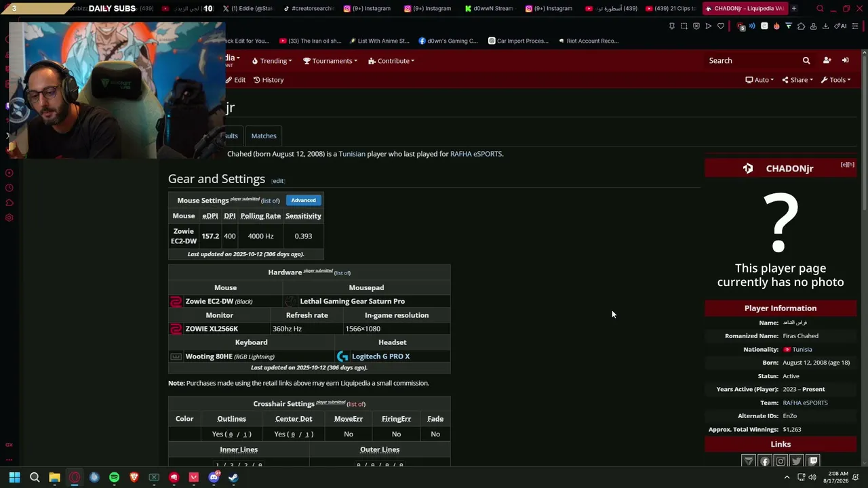Click the 'ZOWIE XL2566K' monitor name
868x488 pixels.
pyautogui.click(x=212, y=329)
